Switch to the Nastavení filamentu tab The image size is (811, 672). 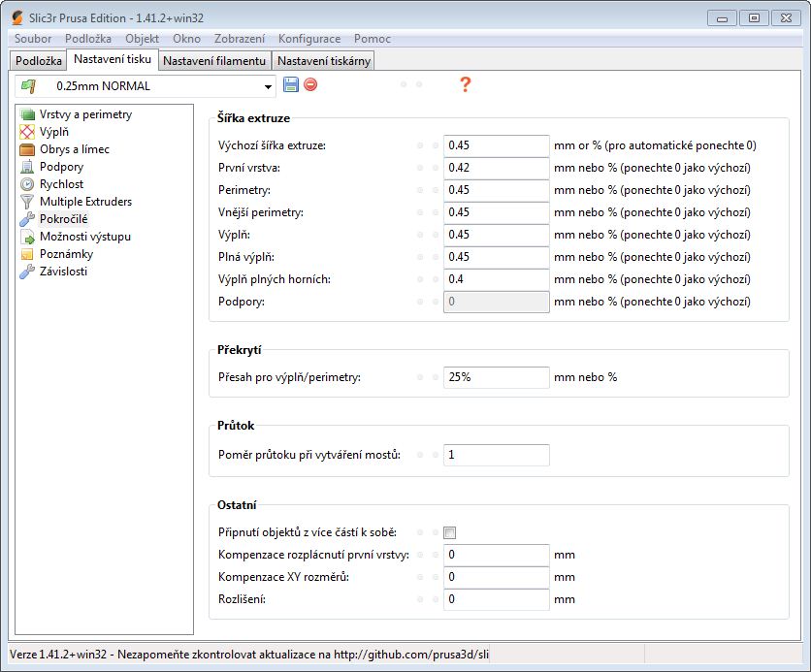point(214,61)
